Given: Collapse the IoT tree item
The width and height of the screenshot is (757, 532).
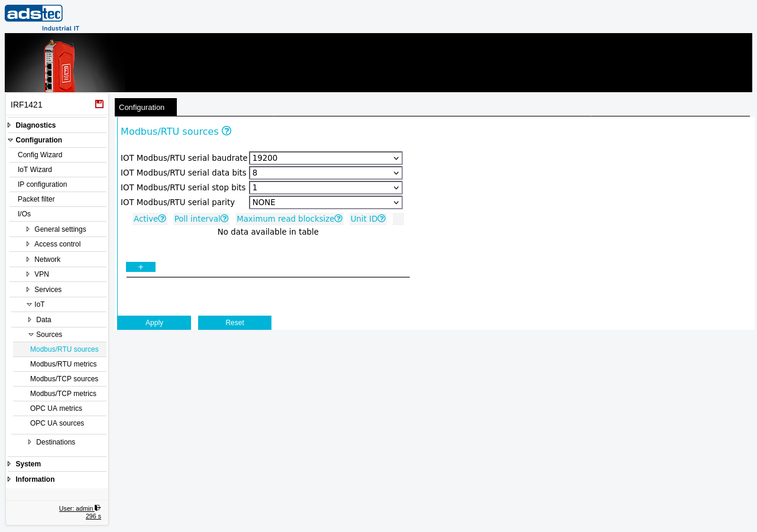Looking at the screenshot, I should pos(29,304).
